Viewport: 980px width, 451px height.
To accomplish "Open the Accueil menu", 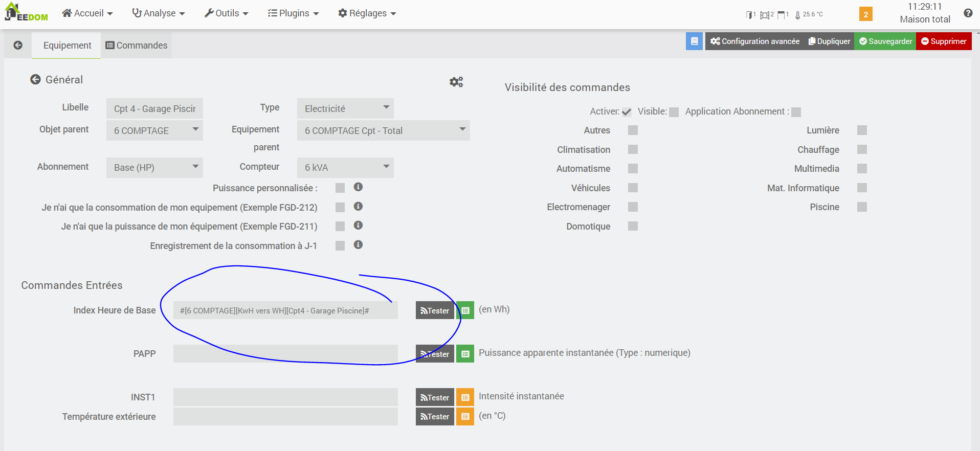I will [x=87, y=13].
